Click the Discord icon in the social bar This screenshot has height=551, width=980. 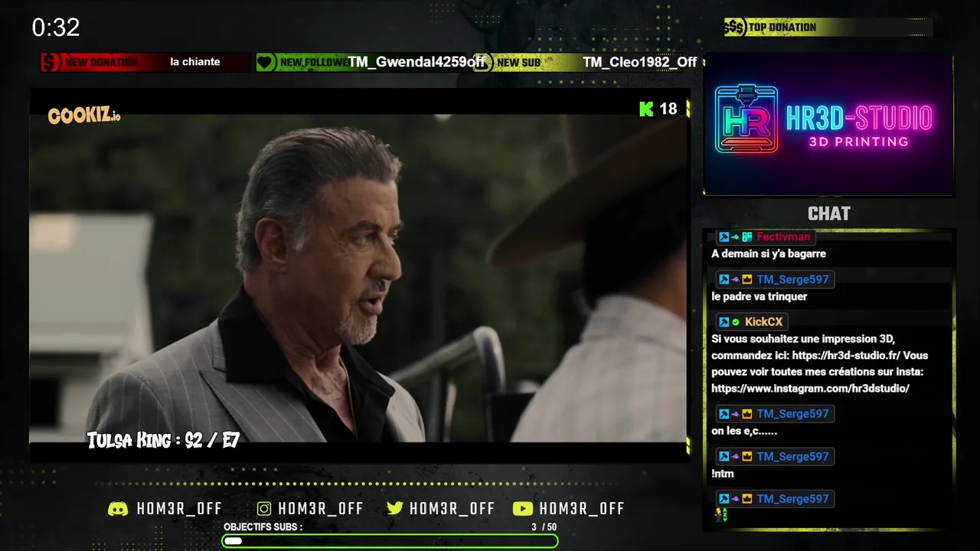click(118, 509)
